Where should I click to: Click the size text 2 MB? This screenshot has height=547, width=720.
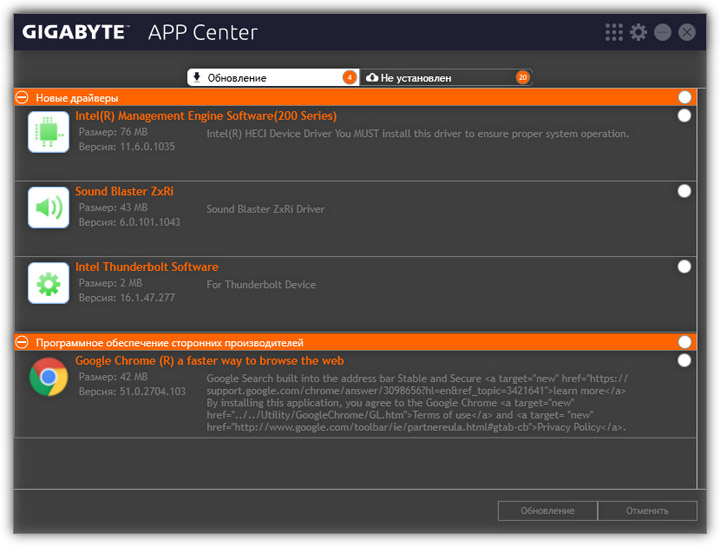point(131,283)
